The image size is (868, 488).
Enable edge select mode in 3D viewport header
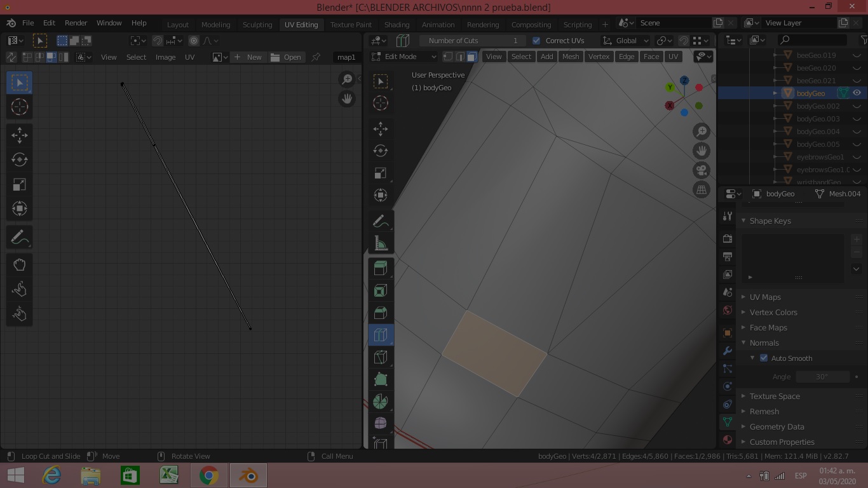coord(459,57)
